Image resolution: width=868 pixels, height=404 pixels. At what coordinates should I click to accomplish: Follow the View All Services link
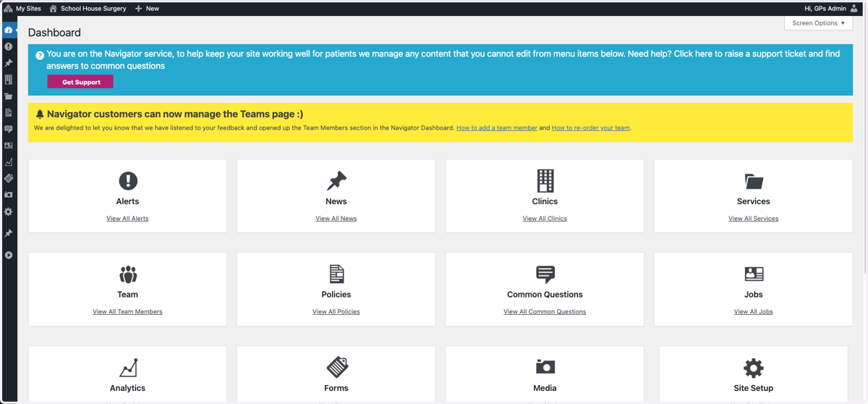click(x=754, y=219)
